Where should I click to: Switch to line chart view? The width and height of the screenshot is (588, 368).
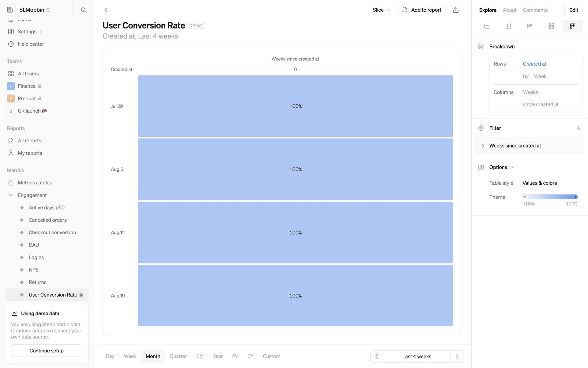[x=487, y=26]
